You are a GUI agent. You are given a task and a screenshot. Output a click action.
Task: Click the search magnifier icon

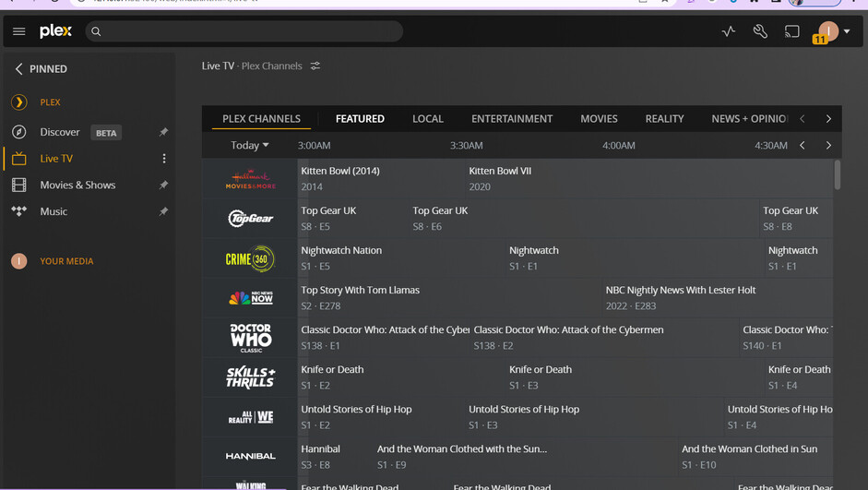point(96,31)
